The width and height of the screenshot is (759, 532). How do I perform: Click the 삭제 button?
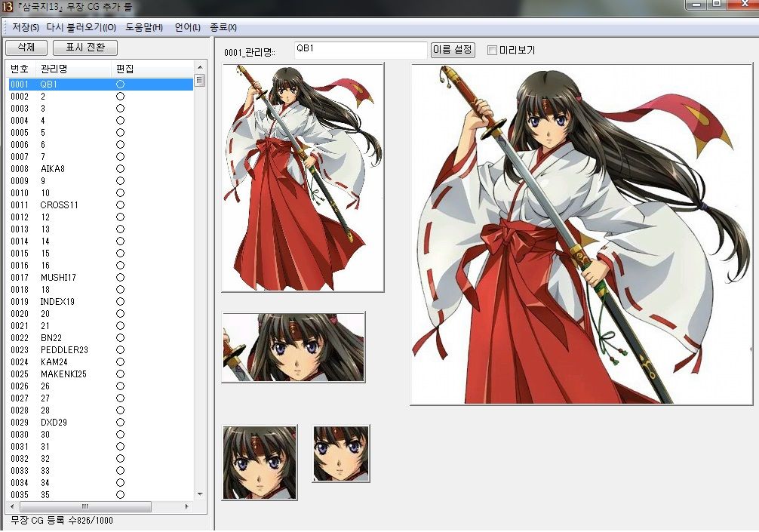[x=26, y=48]
